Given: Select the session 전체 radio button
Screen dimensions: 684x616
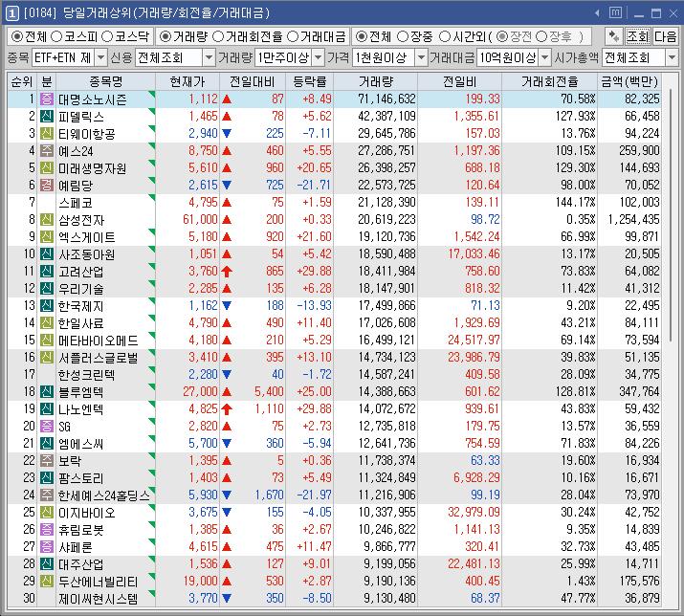Looking at the screenshot, I should point(361,36).
